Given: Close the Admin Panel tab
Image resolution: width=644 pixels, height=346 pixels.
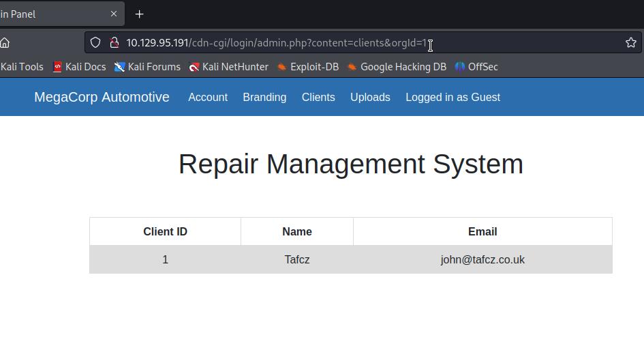Looking at the screenshot, I should coord(114,14).
